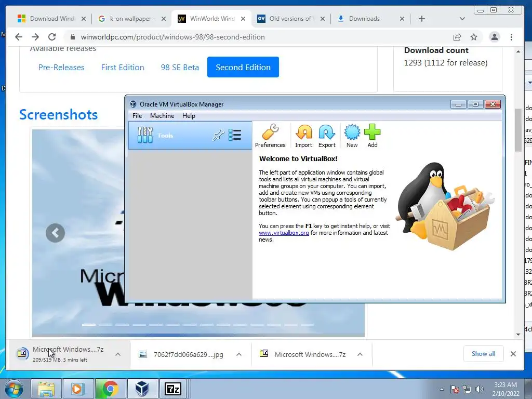Click the page scrollbar up arrow
The image size is (532, 399).
coord(518,51)
